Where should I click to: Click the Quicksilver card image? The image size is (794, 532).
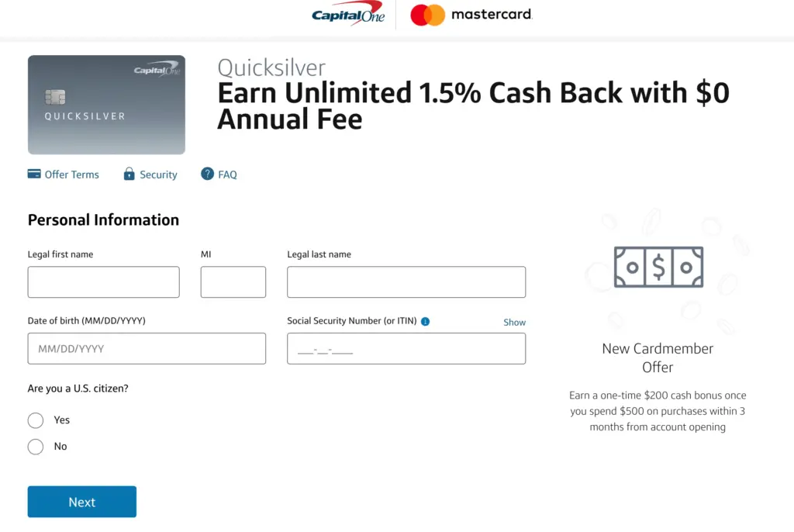tap(105, 104)
